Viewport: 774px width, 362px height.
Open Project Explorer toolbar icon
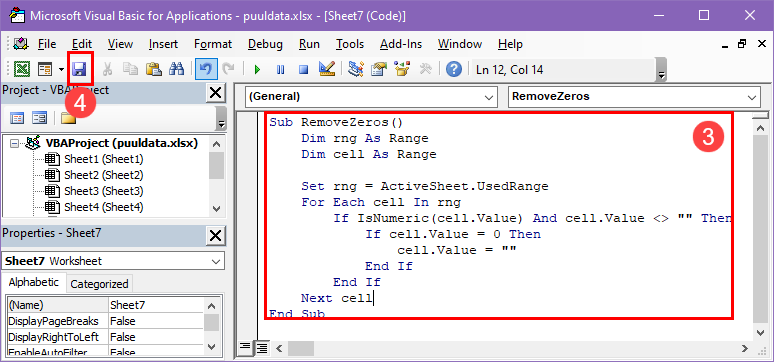tap(355, 70)
